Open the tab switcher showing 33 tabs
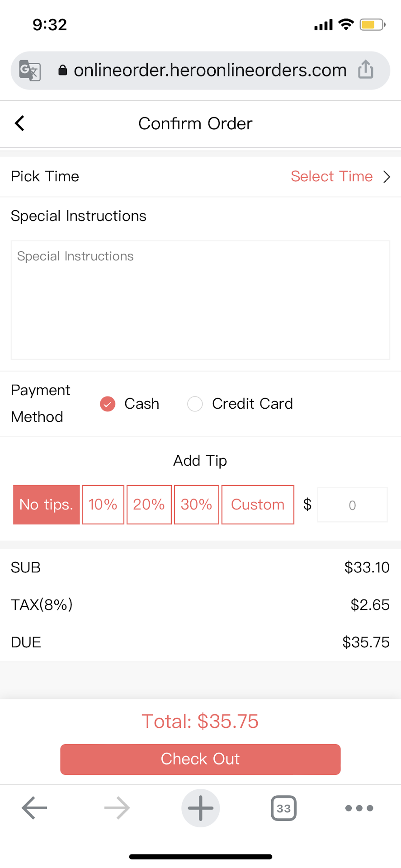 pyautogui.click(x=283, y=808)
